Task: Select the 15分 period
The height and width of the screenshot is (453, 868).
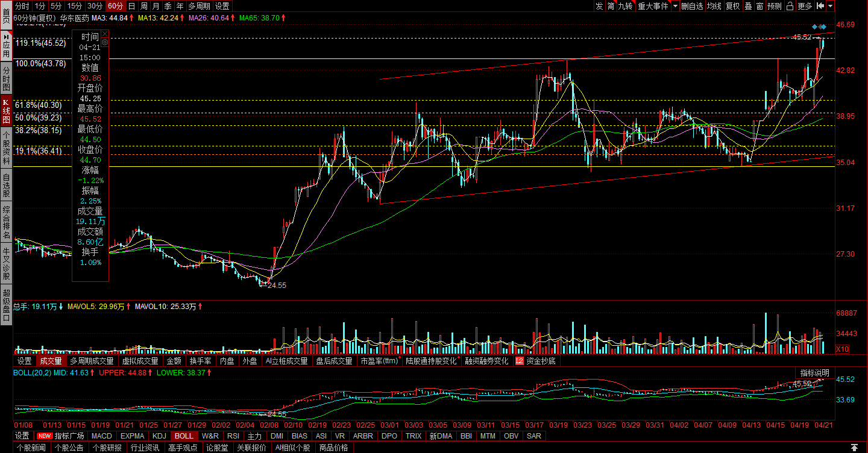Action: 75,6
